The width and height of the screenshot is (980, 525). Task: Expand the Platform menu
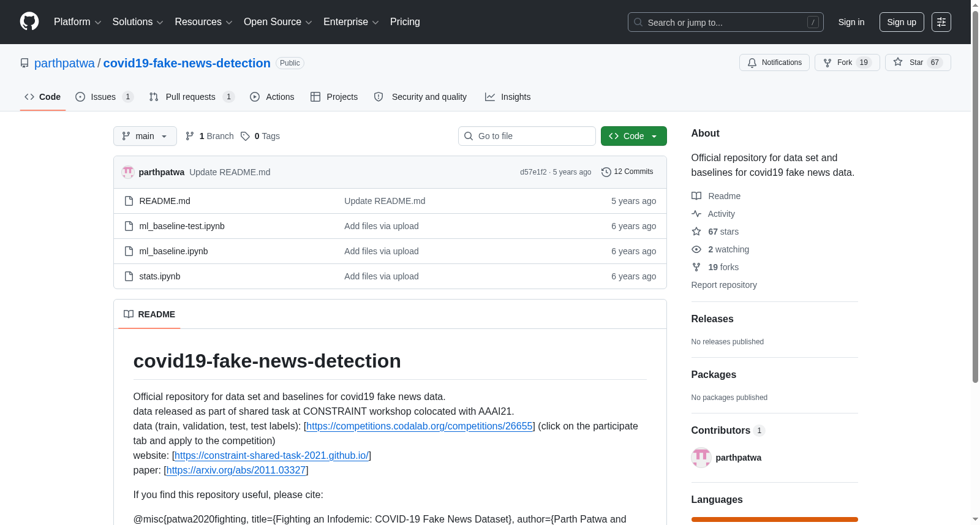pyautogui.click(x=77, y=22)
